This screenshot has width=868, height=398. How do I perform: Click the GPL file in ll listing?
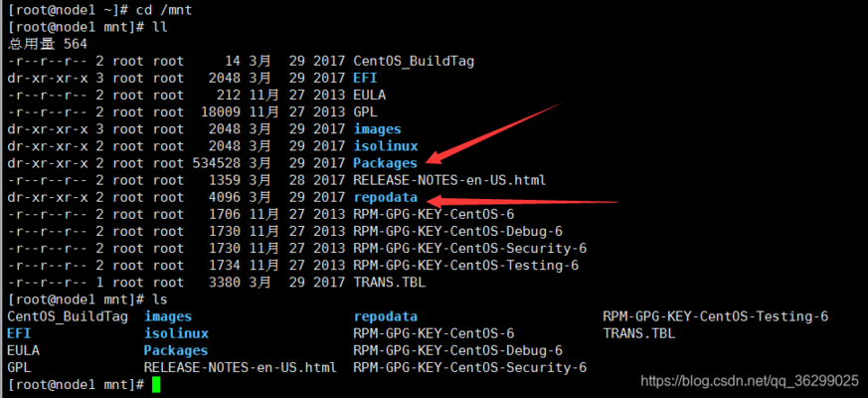point(365,111)
